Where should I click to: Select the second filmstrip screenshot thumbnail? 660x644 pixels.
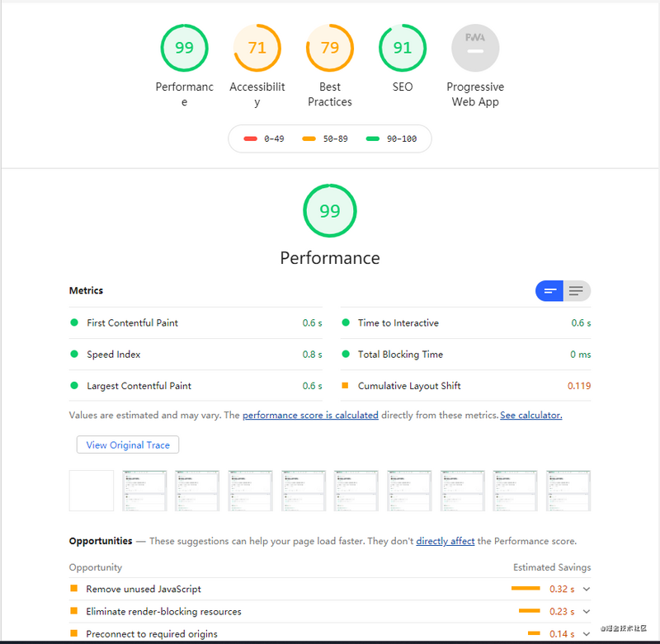tap(144, 491)
